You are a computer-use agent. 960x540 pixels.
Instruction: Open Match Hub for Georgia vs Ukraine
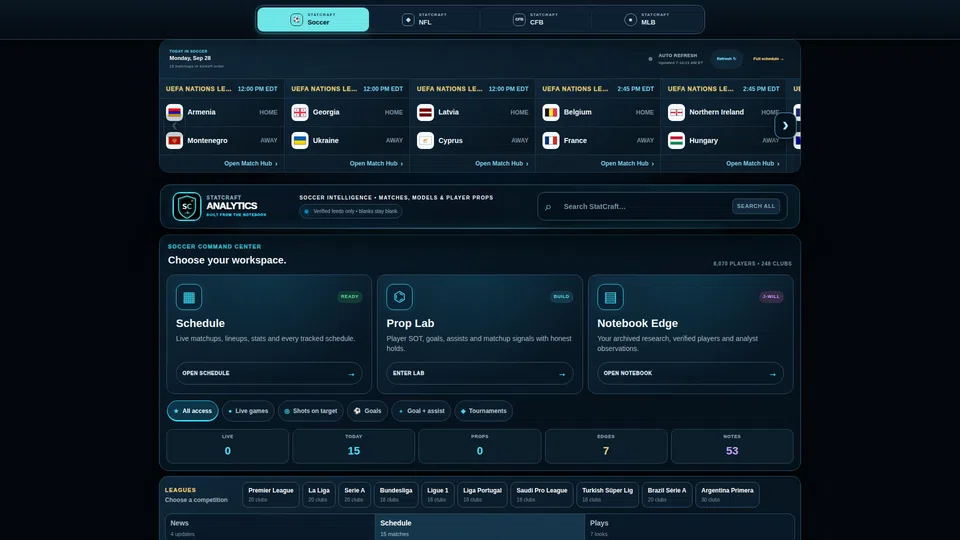click(376, 163)
